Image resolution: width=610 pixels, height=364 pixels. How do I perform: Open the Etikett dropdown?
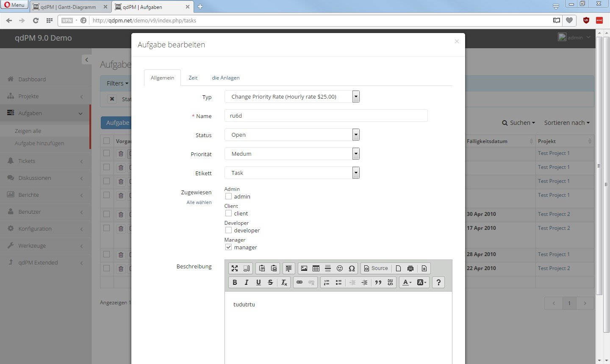(x=292, y=173)
